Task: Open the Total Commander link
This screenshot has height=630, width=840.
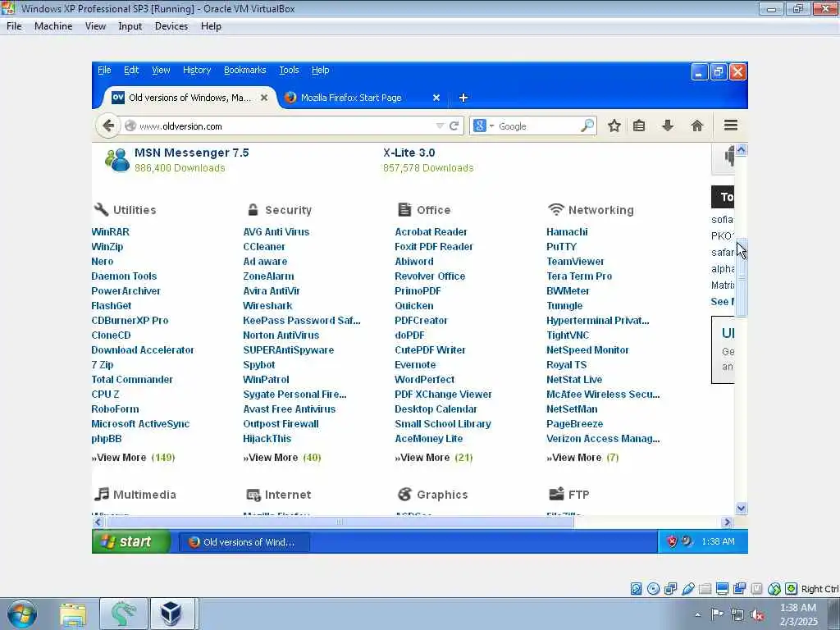Action: pyautogui.click(x=132, y=380)
